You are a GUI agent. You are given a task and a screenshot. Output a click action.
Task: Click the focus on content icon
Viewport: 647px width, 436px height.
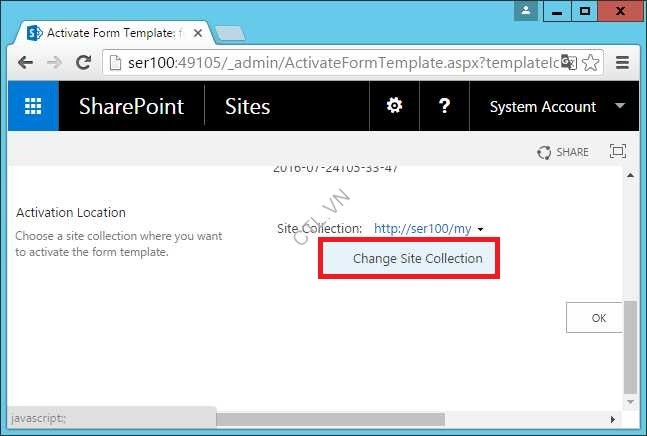617,152
